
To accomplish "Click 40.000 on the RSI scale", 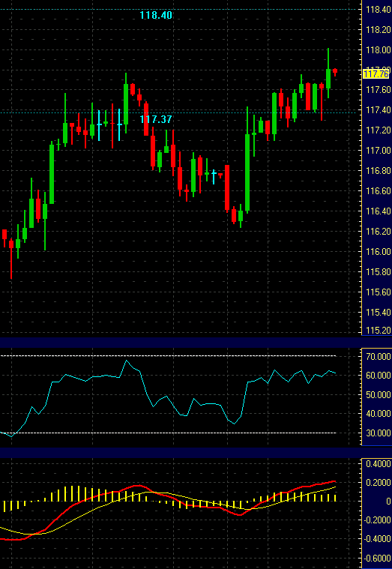I will click(x=379, y=414).
